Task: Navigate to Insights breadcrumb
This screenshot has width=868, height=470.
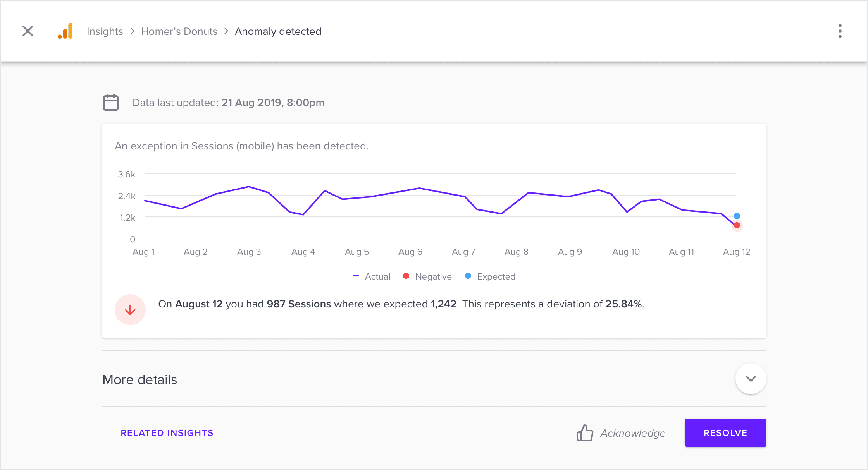Action: [x=105, y=31]
